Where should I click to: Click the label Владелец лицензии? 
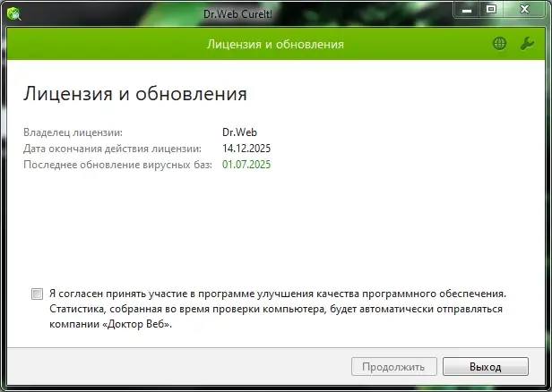tap(73, 132)
